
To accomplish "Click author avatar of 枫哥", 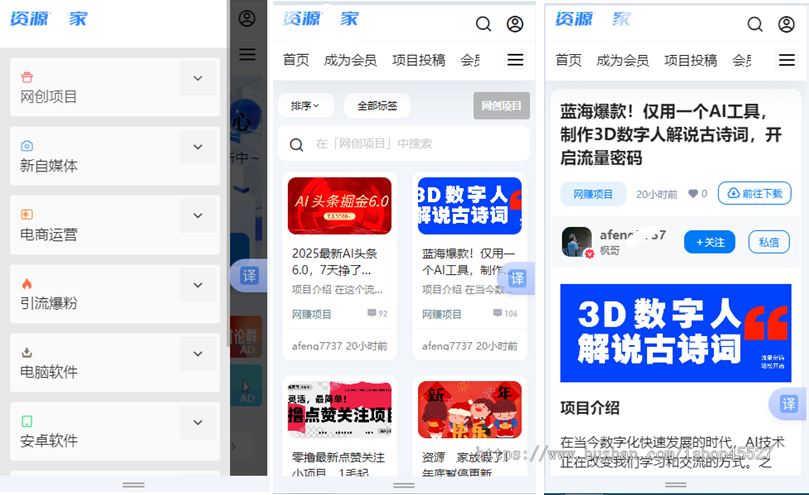I will coord(577,242).
